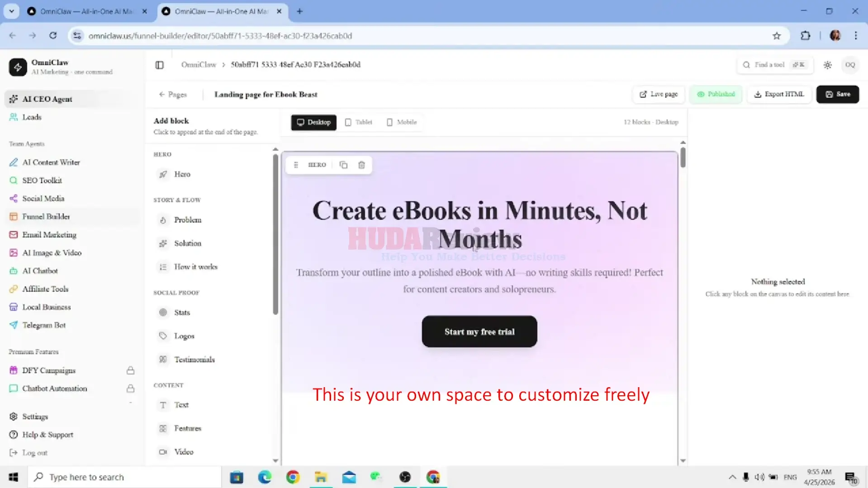Toggle the sidebar collapse icon
Screen dimensions: 868x488
159,65
